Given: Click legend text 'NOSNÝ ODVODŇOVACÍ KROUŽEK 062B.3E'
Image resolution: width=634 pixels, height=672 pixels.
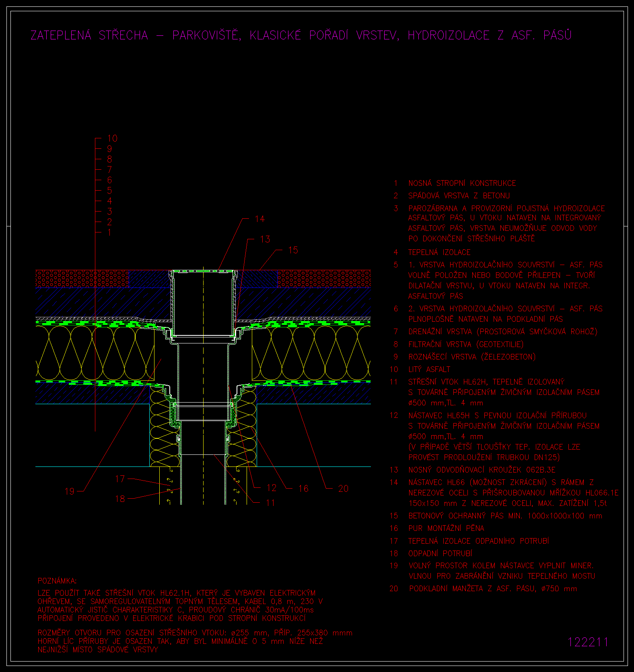Looking at the screenshot, I should pos(482,470).
